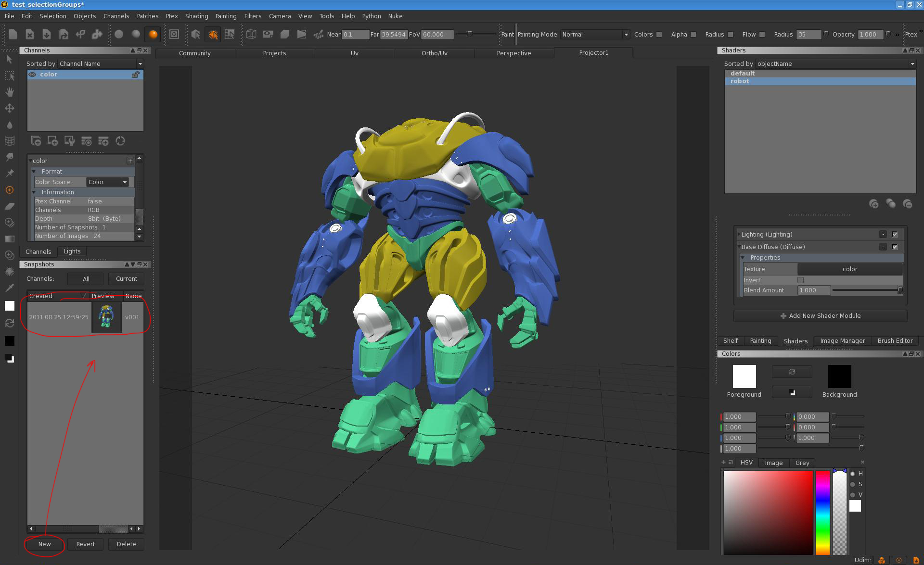Open the Patches menu
The height and width of the screenshot is (565, 924).
[x=147, y=16]
